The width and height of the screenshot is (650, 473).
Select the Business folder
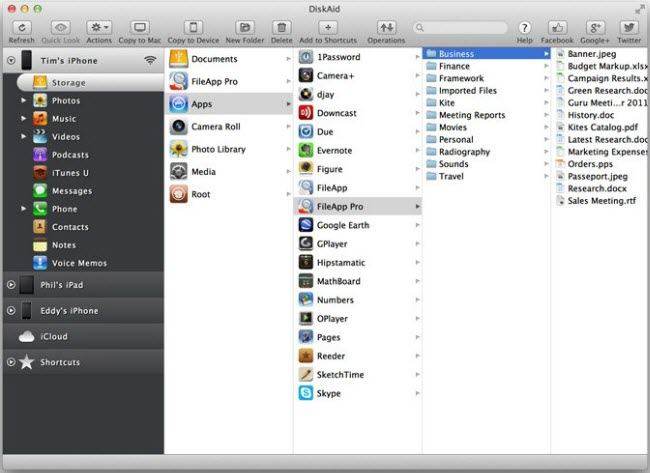point(487,53)
